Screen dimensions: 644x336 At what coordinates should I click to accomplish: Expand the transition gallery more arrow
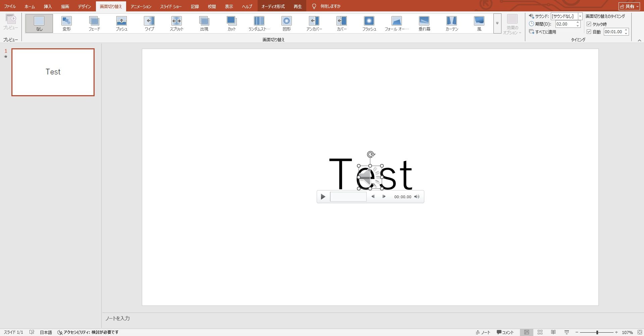pyautogui.click(x=497, y=23)
